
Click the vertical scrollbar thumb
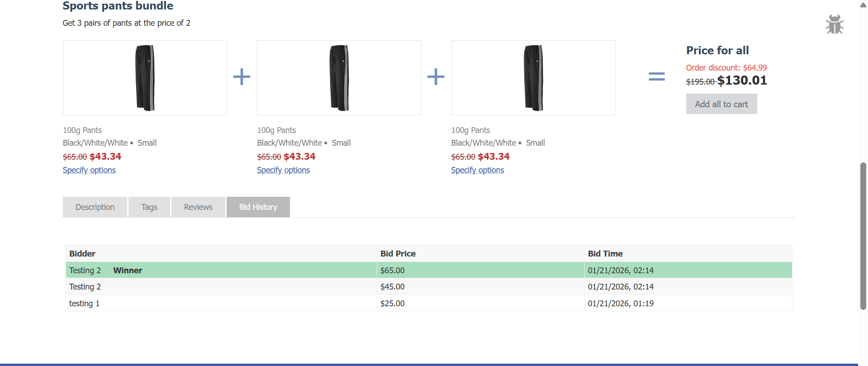(863, 235)
